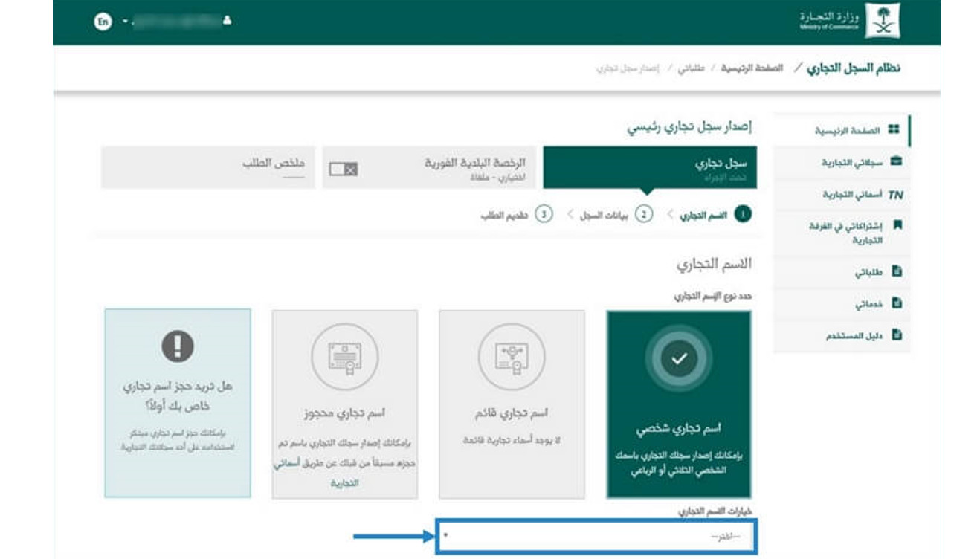Open the ملخص الطلب tab

(x=207, y=167)
